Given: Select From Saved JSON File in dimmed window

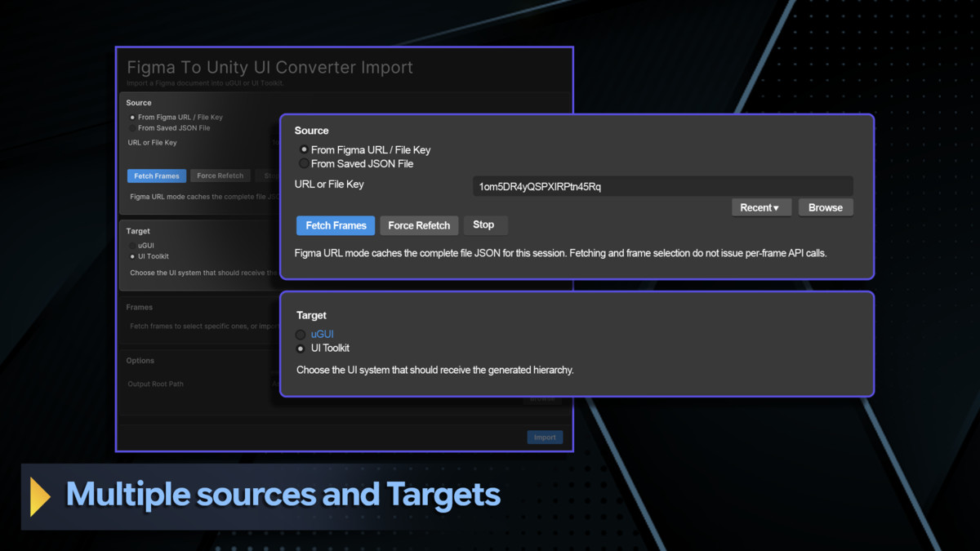Looking at the screenshot, I should [x=132, y=128].
